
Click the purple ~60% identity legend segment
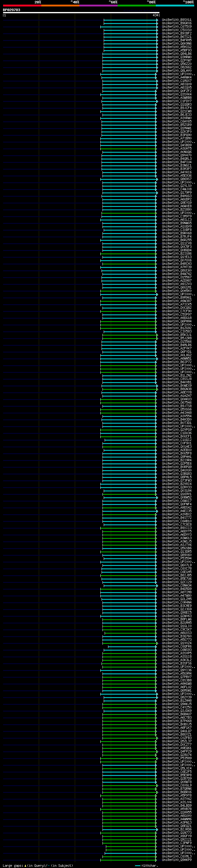98,6
